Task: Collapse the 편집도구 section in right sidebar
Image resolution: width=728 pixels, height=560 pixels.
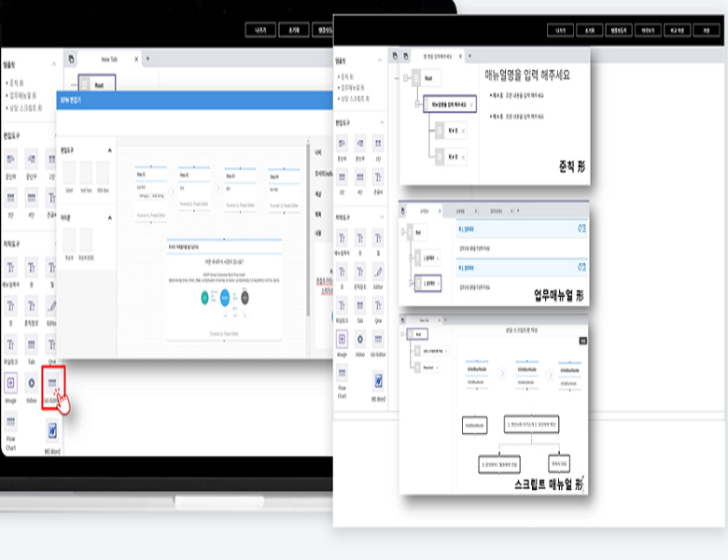Action: (384, 122)
